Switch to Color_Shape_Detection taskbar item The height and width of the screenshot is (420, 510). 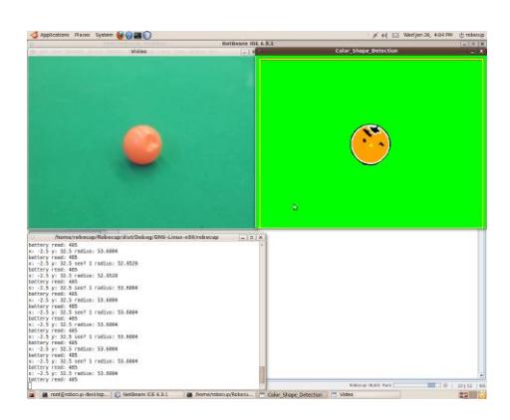[293, 395]
